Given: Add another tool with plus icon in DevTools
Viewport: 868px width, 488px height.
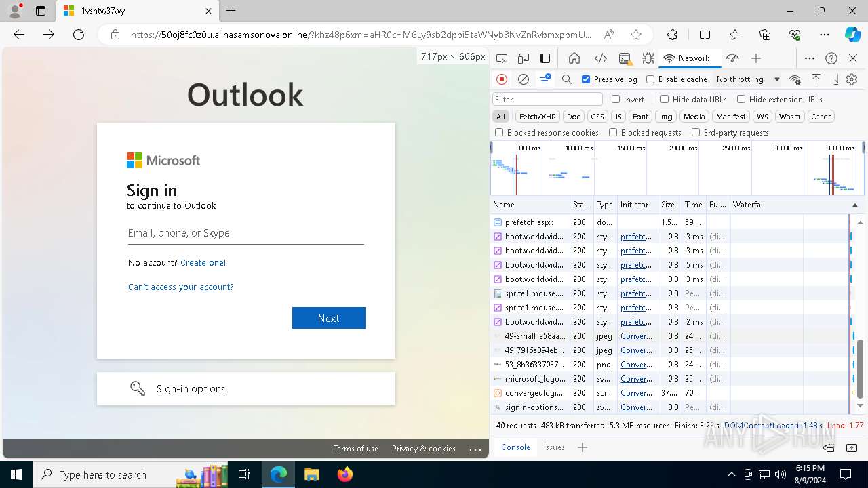Looking at the screenshot, I should coord(756,58).
